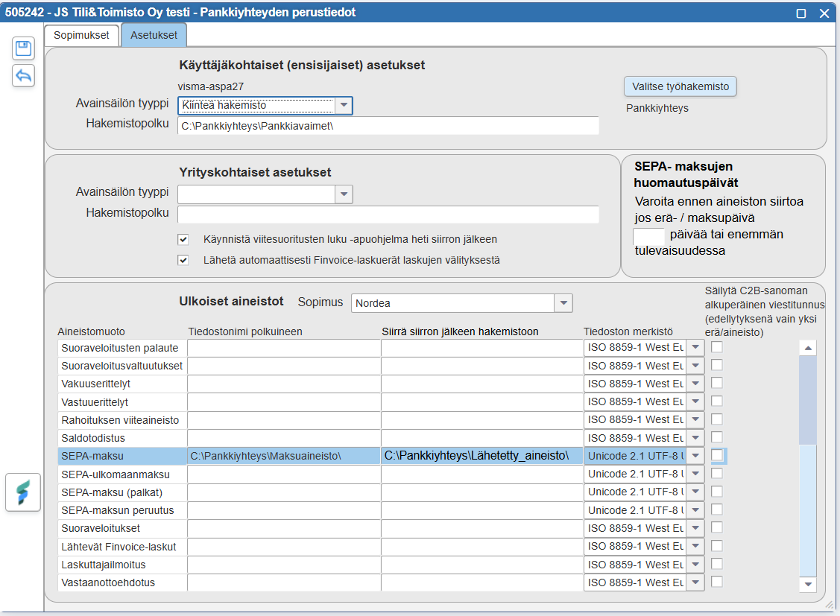
Task: Click the Tiedostonimi polkuineen column header
Action: 245,331
